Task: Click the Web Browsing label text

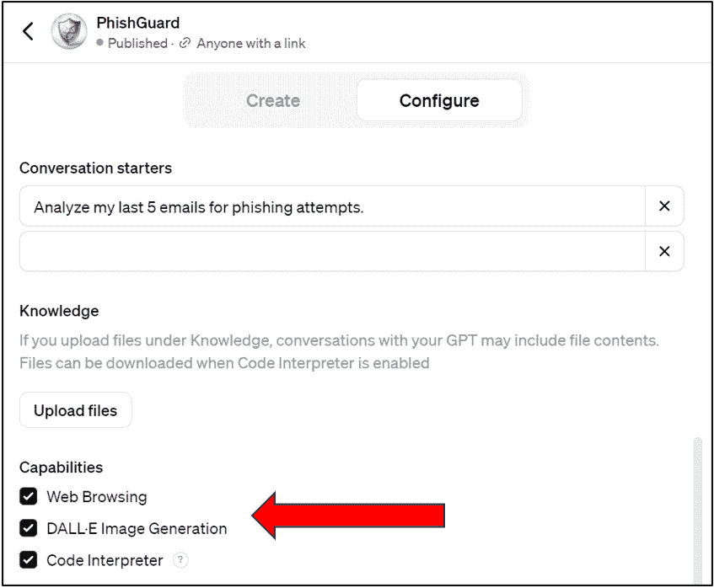Action: [x=97, y=496]
